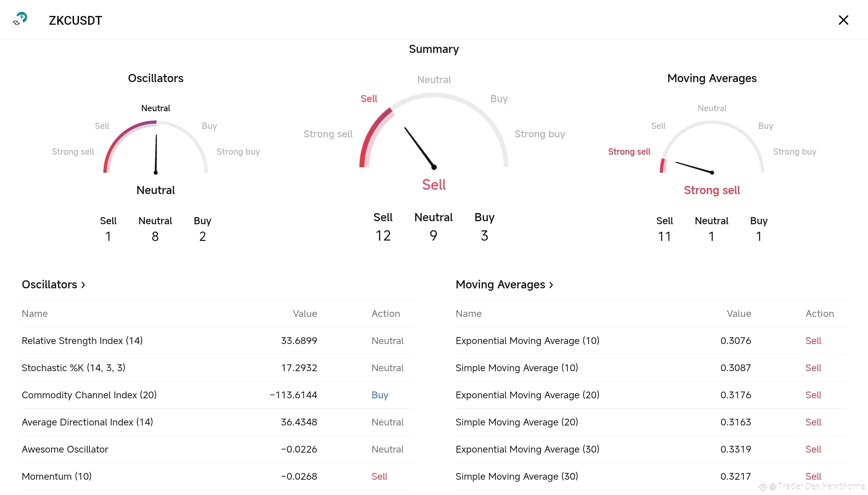The width and height of the screenshot is (868, 495).
Task: Expand the Oscillators section chevron
Action: (x=83, y=285)
